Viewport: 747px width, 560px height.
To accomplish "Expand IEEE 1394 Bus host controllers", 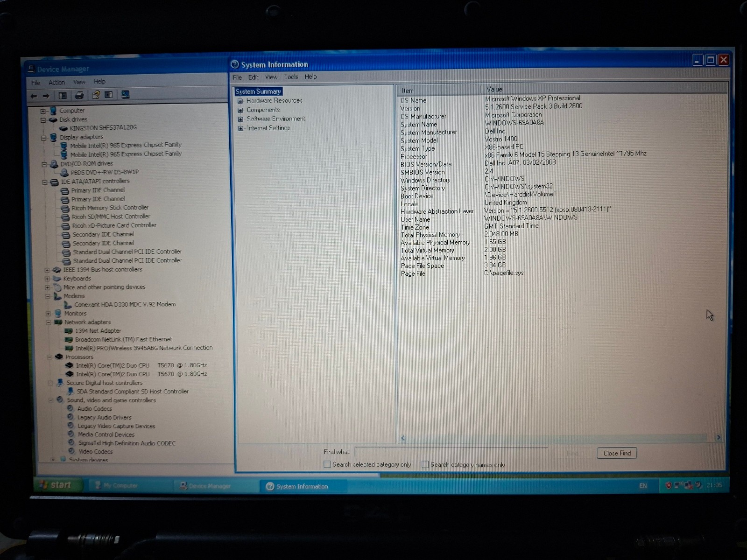I will tap(47, 270).
